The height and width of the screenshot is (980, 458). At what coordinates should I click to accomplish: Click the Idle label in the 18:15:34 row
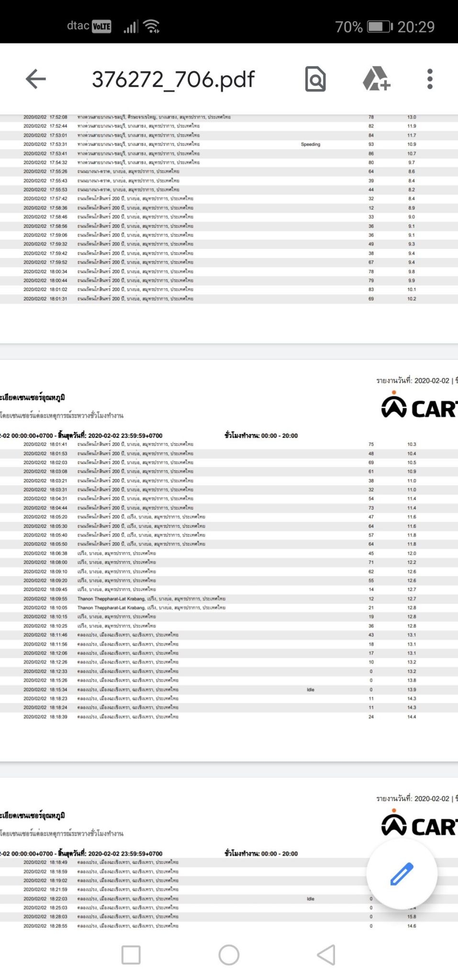(x=311, y=690)
